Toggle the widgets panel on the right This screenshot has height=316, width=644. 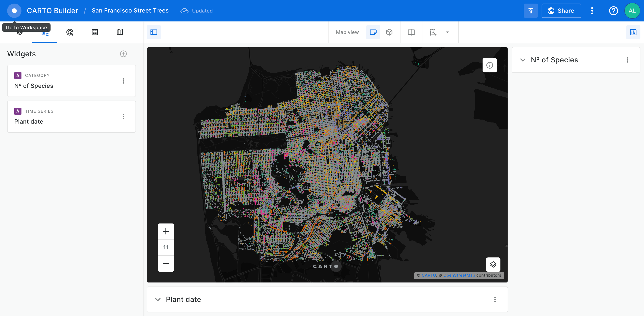[633, 32]
